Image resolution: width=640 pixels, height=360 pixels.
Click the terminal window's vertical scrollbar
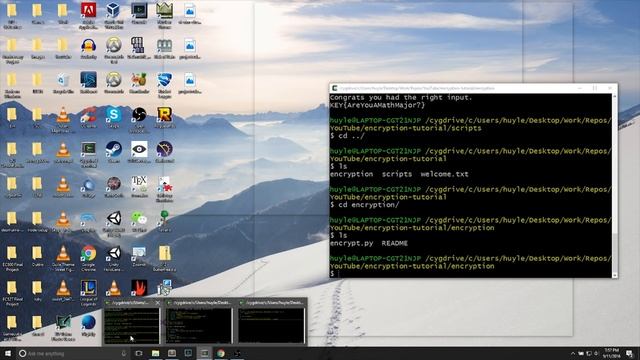point(615,186)
